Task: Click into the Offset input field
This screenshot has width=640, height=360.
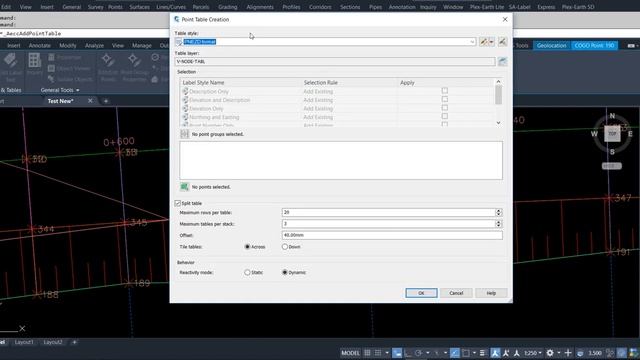Action: coord(392,235)
